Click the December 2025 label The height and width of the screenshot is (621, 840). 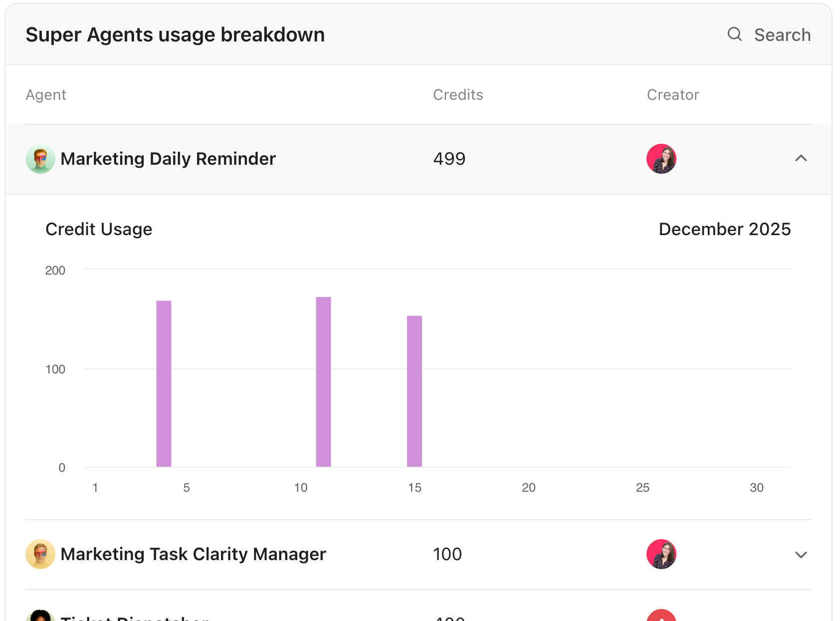(724, 229)
